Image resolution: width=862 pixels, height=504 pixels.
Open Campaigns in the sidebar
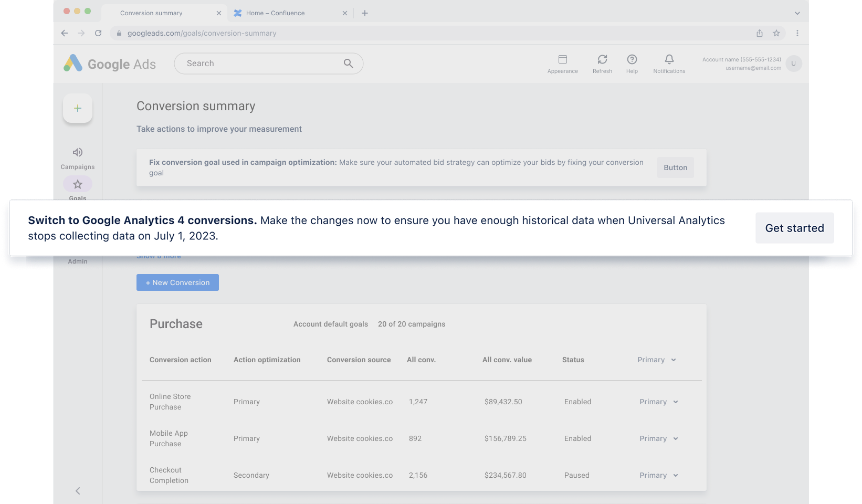click(x=78, y=159)
